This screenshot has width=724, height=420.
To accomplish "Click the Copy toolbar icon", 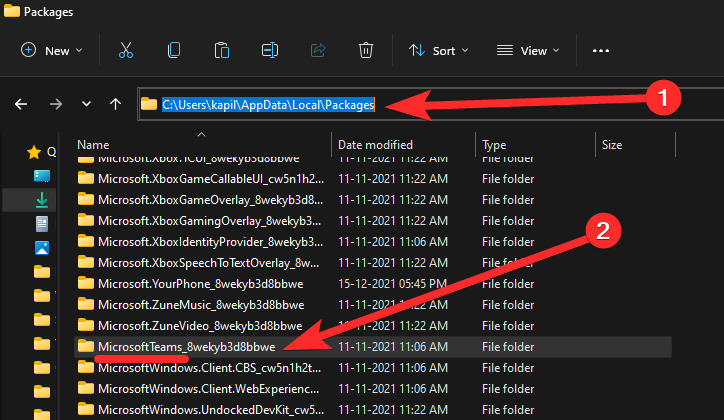I will coord(174,50).
